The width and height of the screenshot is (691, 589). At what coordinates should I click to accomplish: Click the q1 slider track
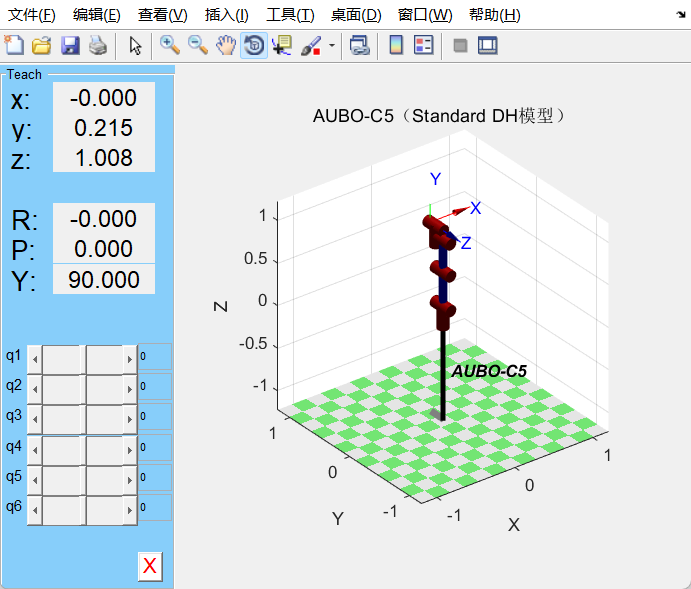click(82, 359)
